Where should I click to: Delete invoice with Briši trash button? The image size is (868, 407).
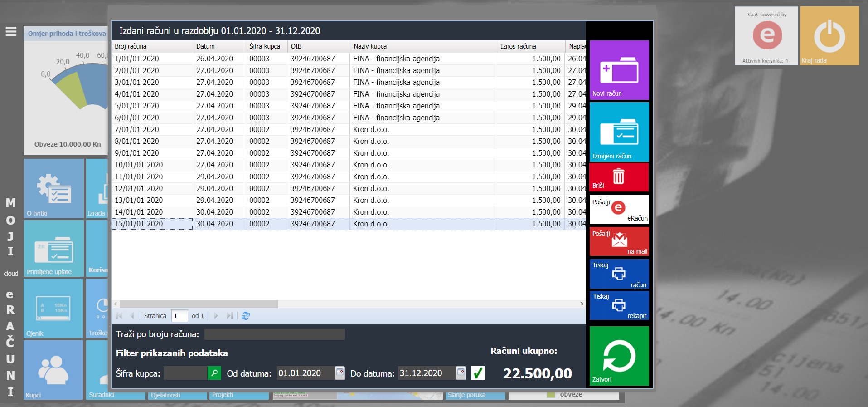click(619, 177)
